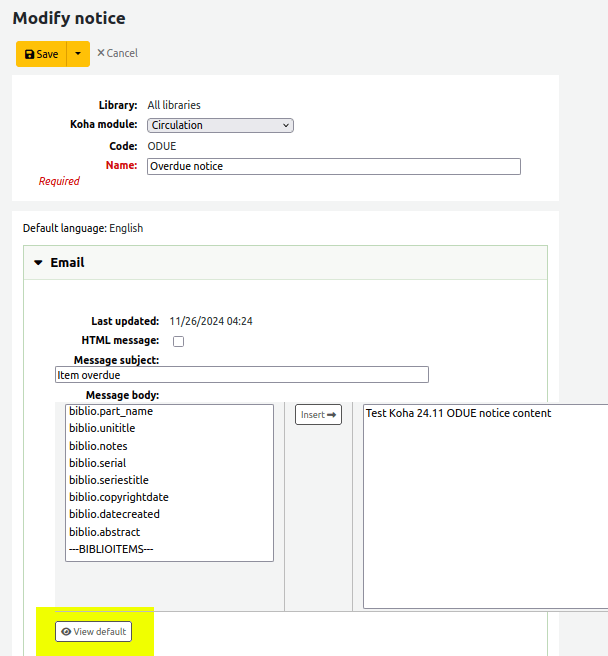Open the Save options dropdown arrow
This screenshot has width=608, height=656.
(x=78, y=54)
